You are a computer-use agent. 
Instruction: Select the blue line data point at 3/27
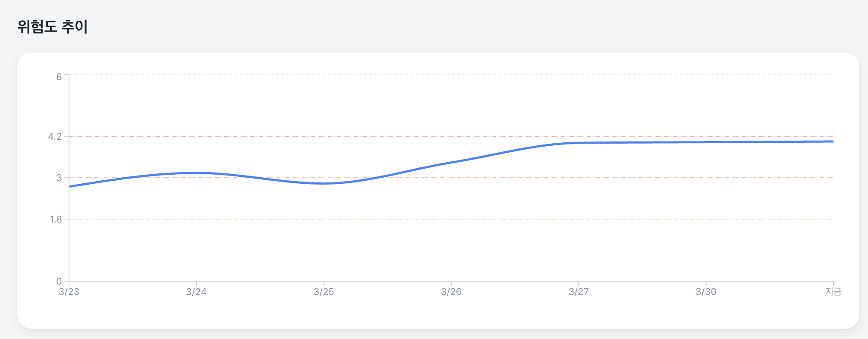point(579,143)
